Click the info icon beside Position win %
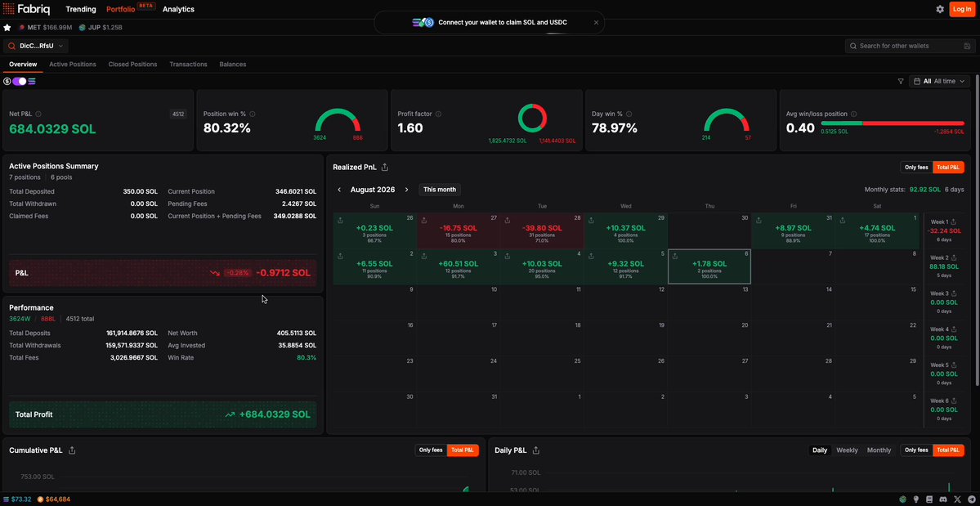The height and width of the screenshot is (506, 980). coord(253,114)
